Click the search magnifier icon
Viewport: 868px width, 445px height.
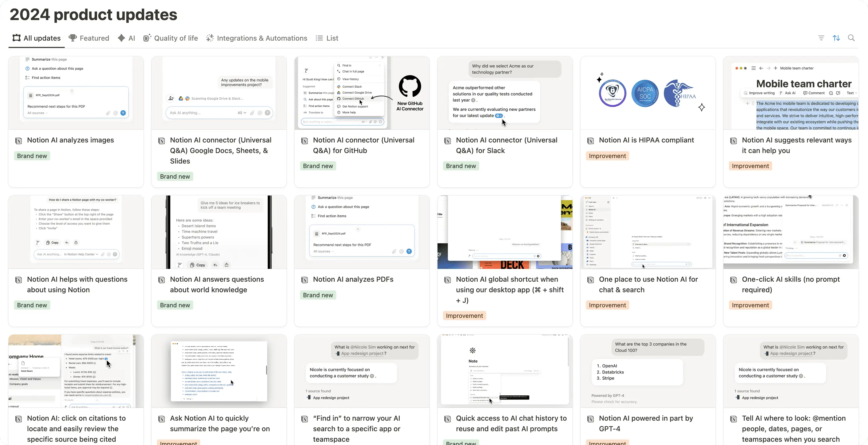pyautogui.click(x=851, y=38)
